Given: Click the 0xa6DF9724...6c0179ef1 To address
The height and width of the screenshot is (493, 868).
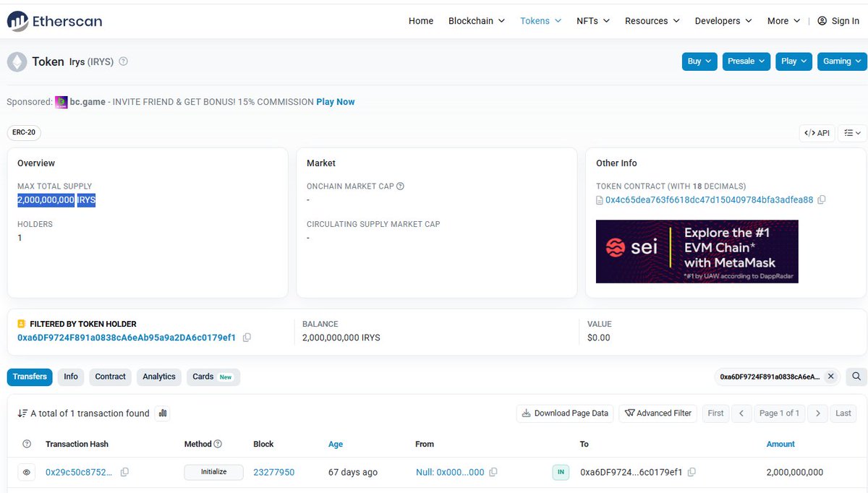Looking at the screenshot, I should click(x=631, y=472).
